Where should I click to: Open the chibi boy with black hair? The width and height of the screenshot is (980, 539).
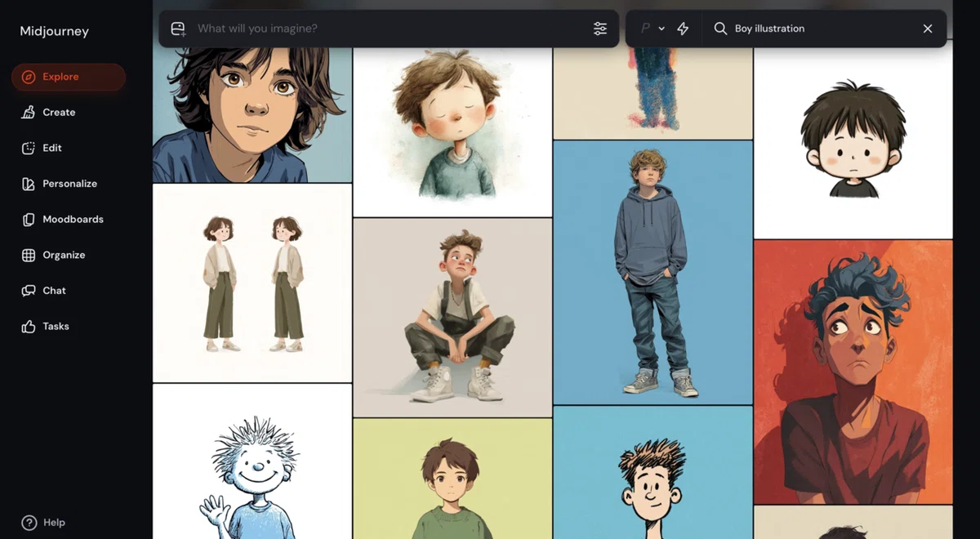[x=853, y=143]
